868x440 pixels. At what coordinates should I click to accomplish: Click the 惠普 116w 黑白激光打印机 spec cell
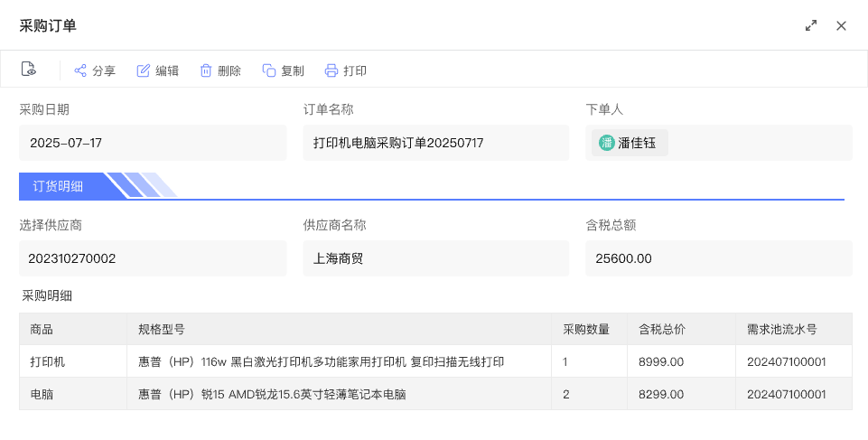[339, 362]
